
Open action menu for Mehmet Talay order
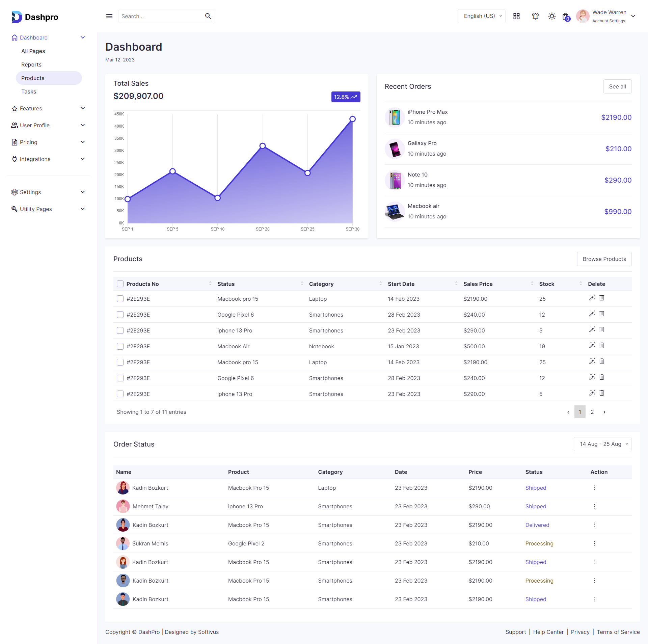point(594,506)
